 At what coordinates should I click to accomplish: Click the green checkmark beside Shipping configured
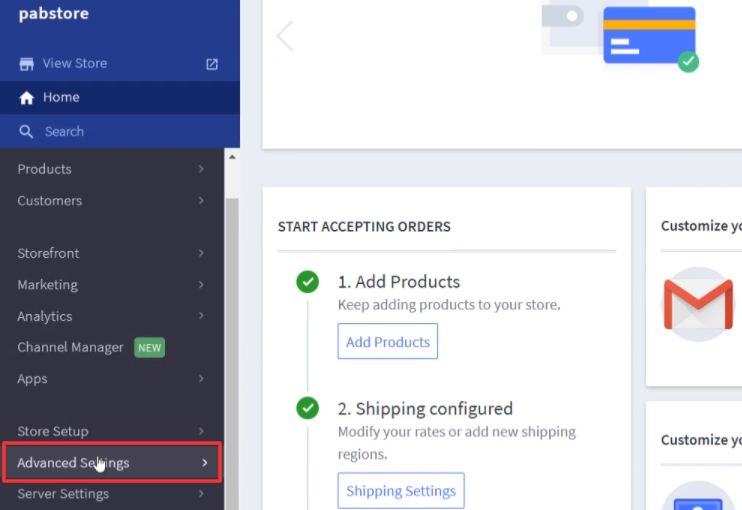308,408
